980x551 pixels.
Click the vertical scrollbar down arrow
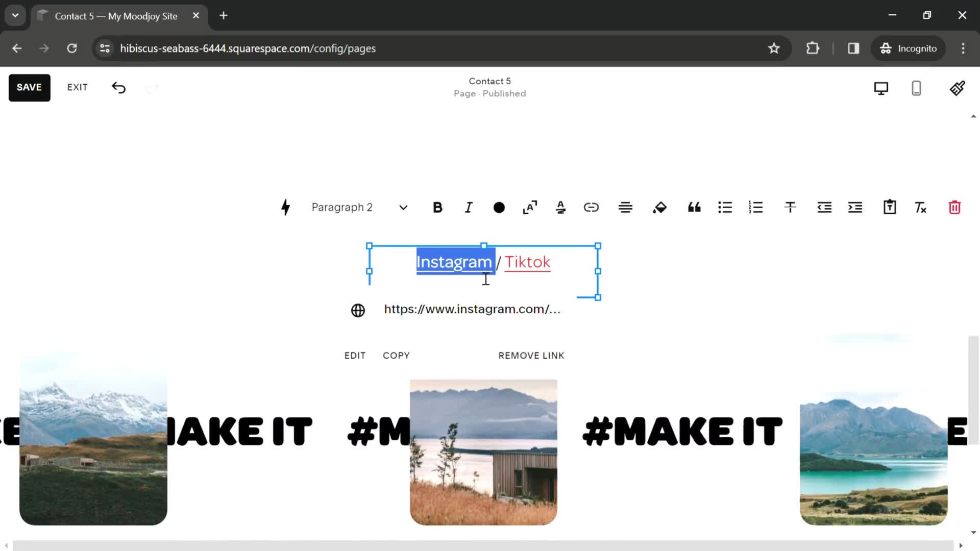[973, 532]
